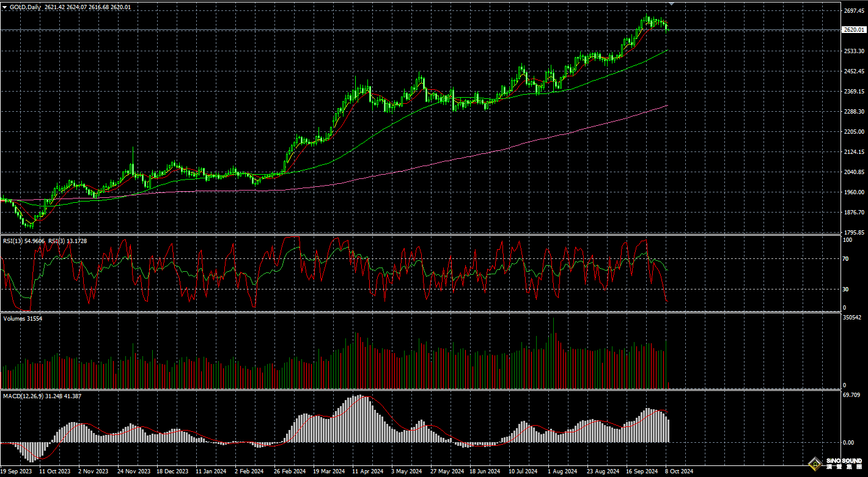Click the RSI 30 level scale label
Image resolution: width=868 pixels, height=477 pixels.
(x=846, y=289)
